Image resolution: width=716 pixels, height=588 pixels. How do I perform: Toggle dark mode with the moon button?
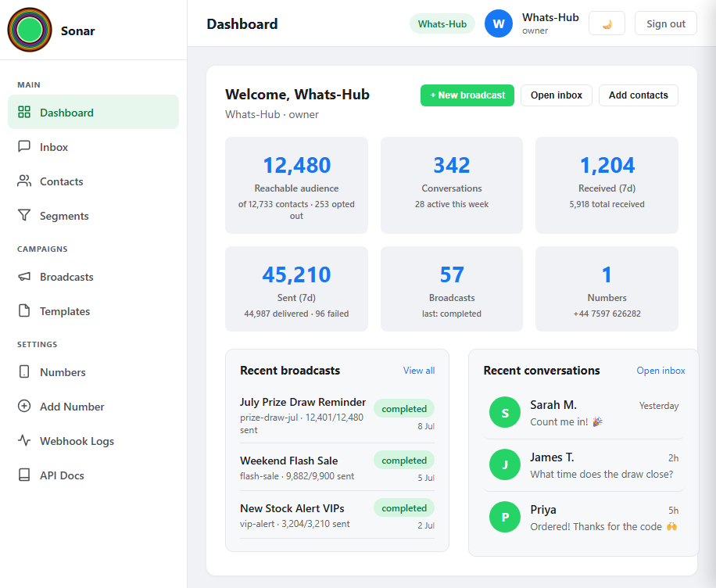[607, 23]
